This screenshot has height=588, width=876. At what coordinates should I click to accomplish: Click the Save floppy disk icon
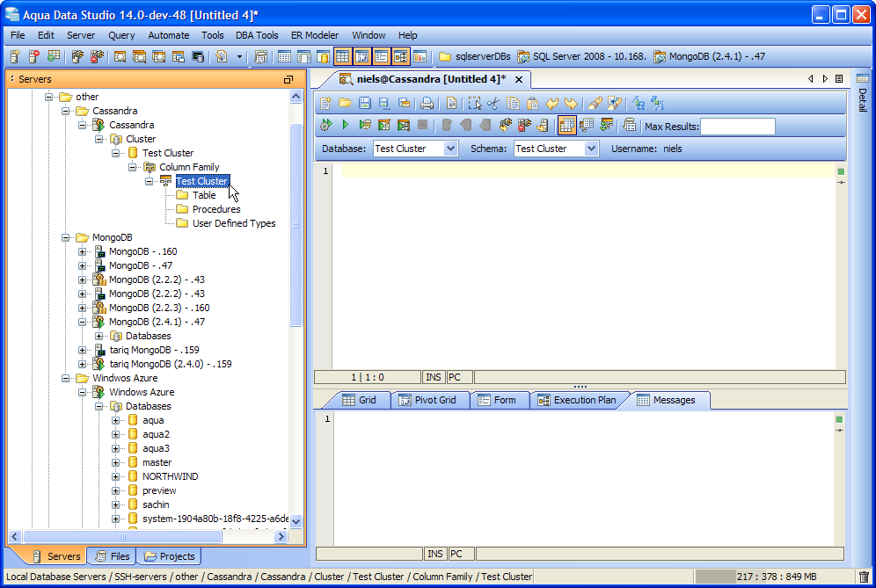[x=365, y=104]
